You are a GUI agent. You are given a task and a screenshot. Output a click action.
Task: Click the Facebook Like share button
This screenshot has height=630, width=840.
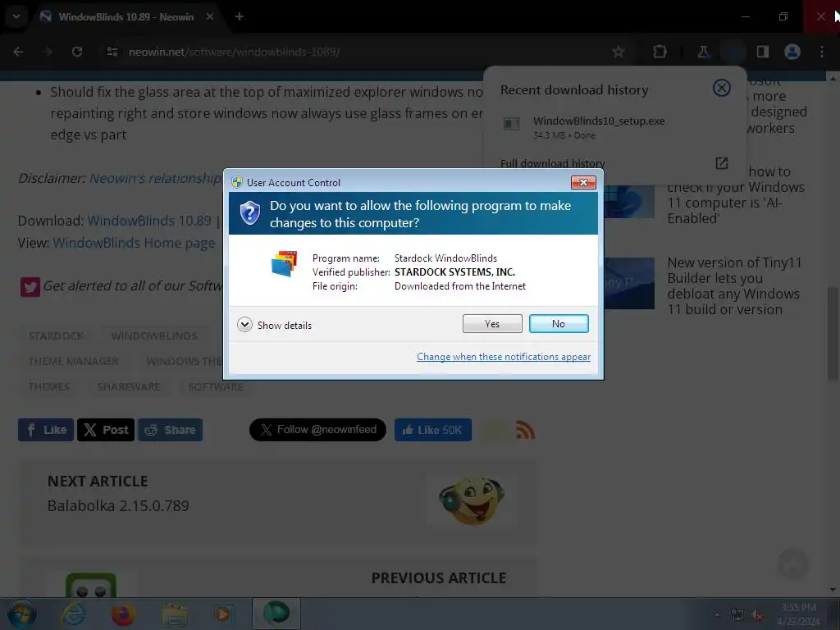coord(46,430)
